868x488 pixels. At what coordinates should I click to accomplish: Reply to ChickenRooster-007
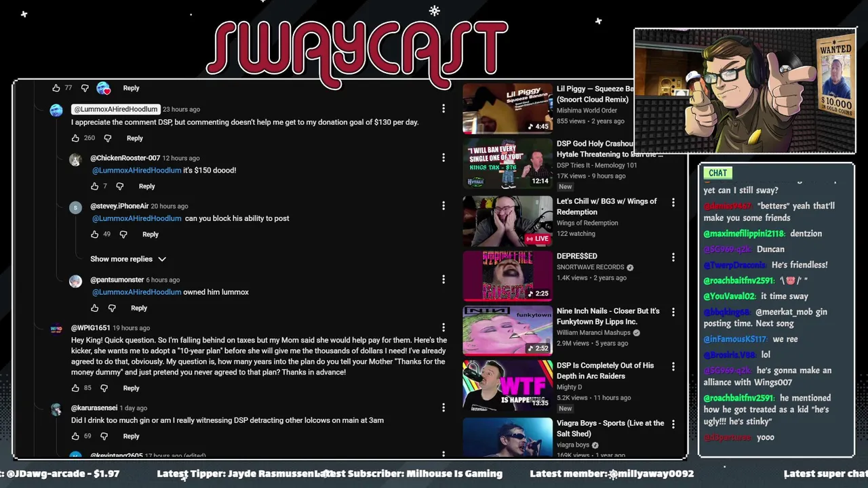[x=146, y=186]
